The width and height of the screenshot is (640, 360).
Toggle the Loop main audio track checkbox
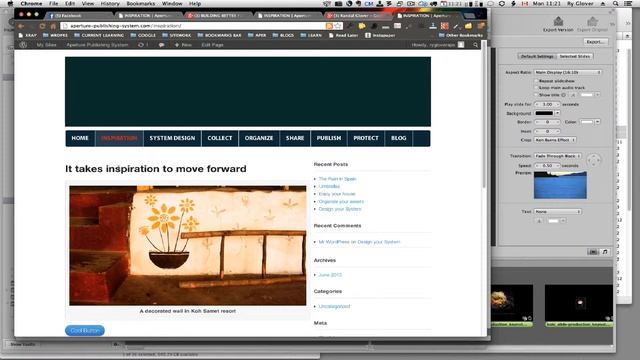(x=536, y=87)
